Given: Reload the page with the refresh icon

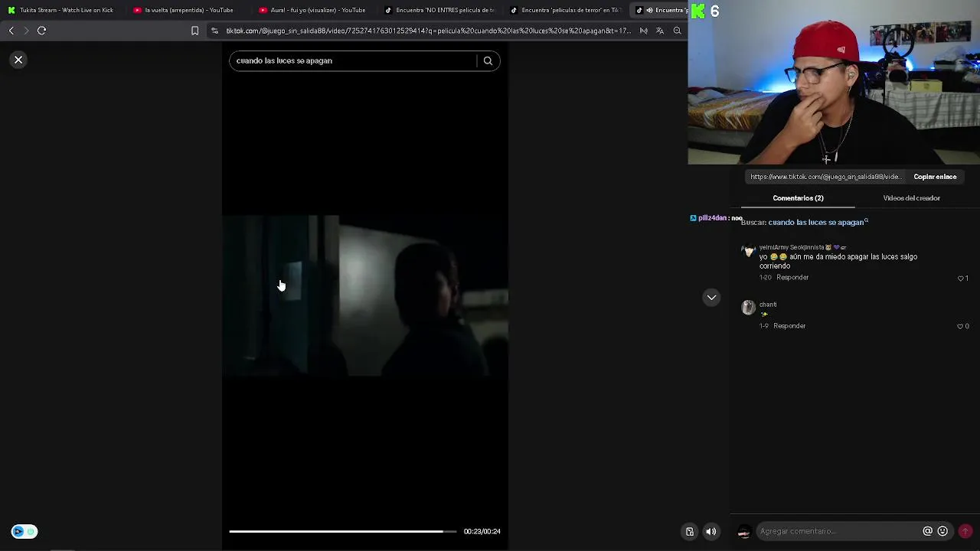Looking at the screenshot, I should coord(42,31).
